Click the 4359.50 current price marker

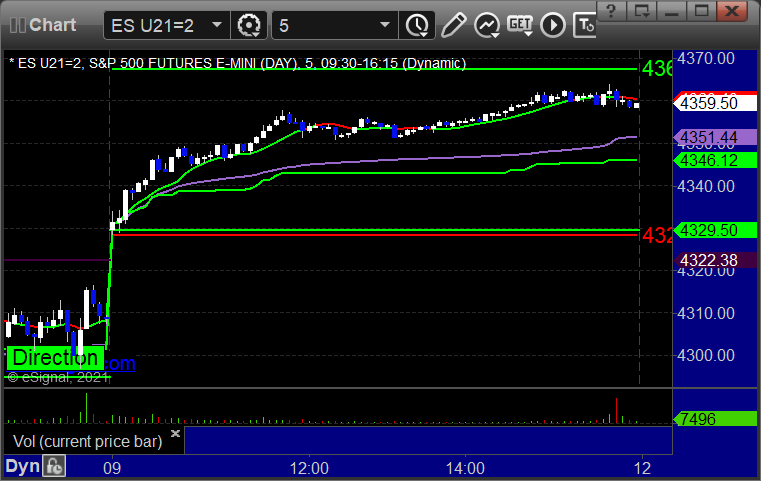coord(714,103)
